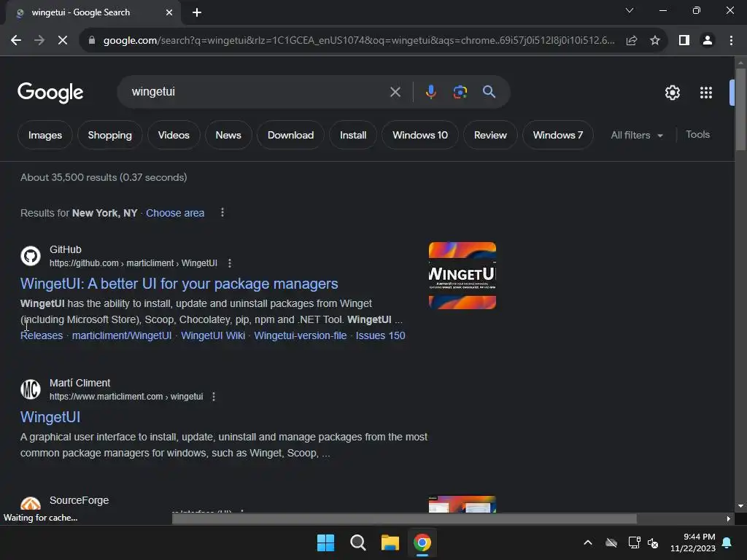Open the WingetUI thumbnail image
The image size is (747, 560).
[462, 275]
